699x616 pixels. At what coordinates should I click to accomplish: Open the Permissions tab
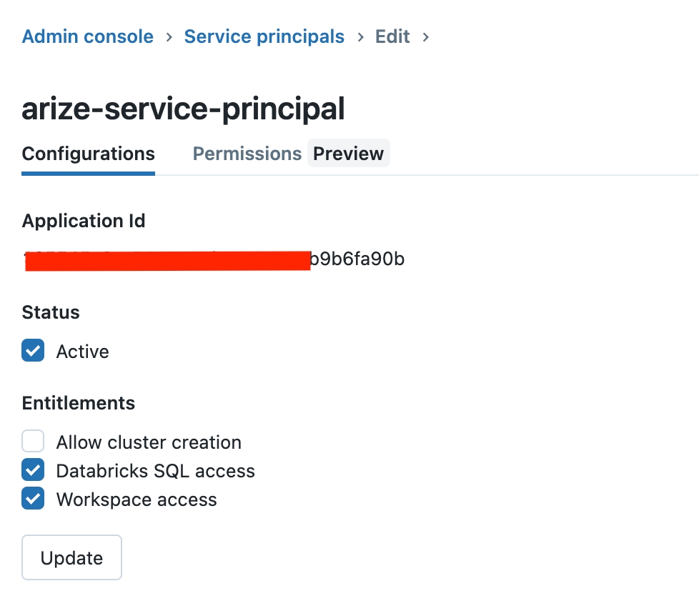pos(247,154)
